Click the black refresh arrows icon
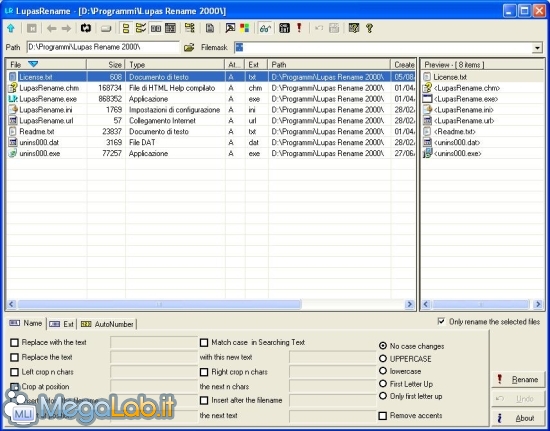 tap(86, 28)
